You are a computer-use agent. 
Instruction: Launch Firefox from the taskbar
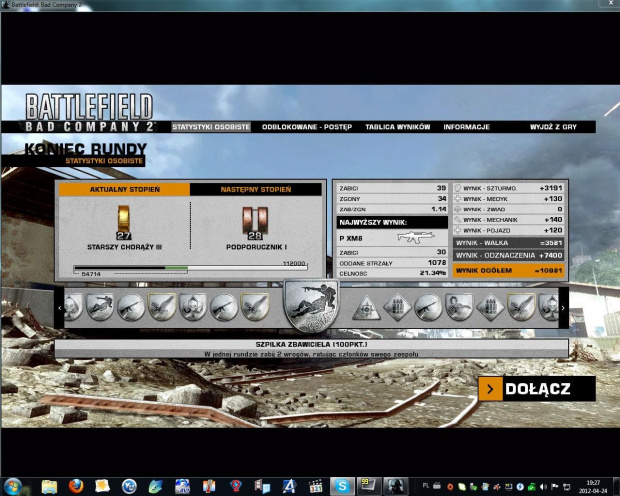coord(76,486)
